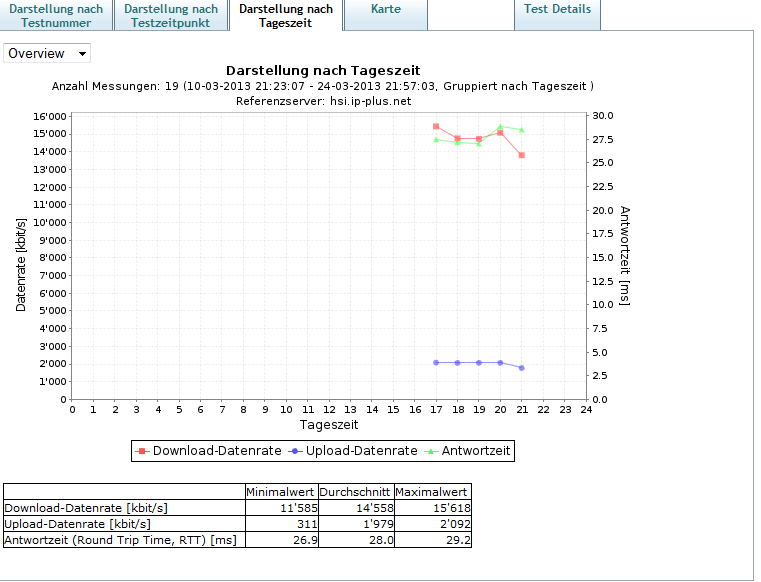Image resolution: width=761 pixels, height=582 pixels.
Task: Click the Maximalwert column header
Action: (x=432, y=491)
